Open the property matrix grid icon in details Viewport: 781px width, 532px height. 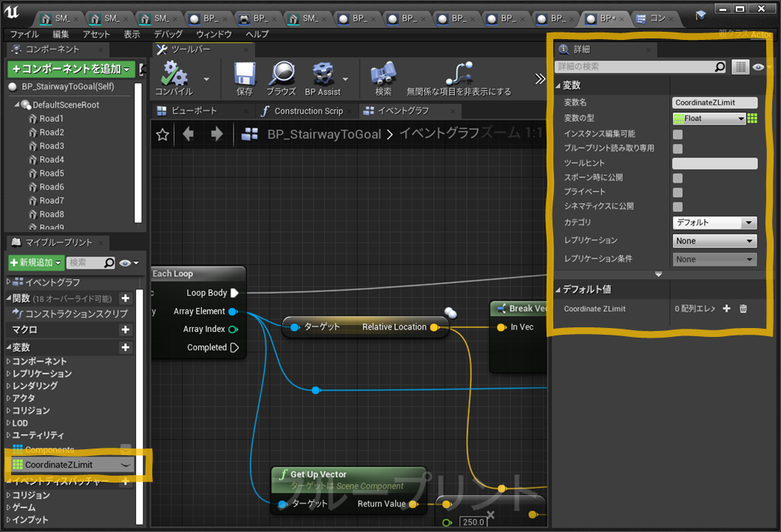(x=740, y=66)
